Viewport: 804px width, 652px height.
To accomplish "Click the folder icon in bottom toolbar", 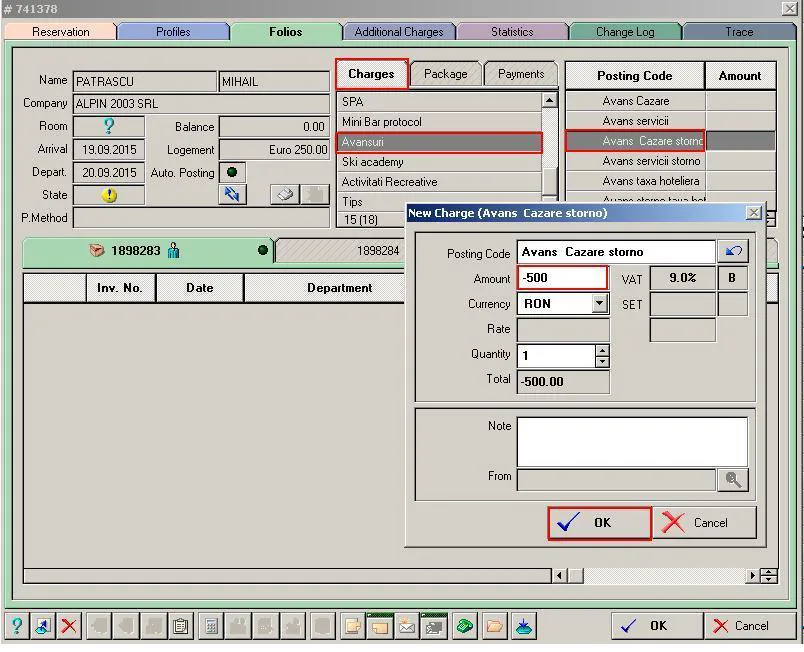I will [494, 626].
